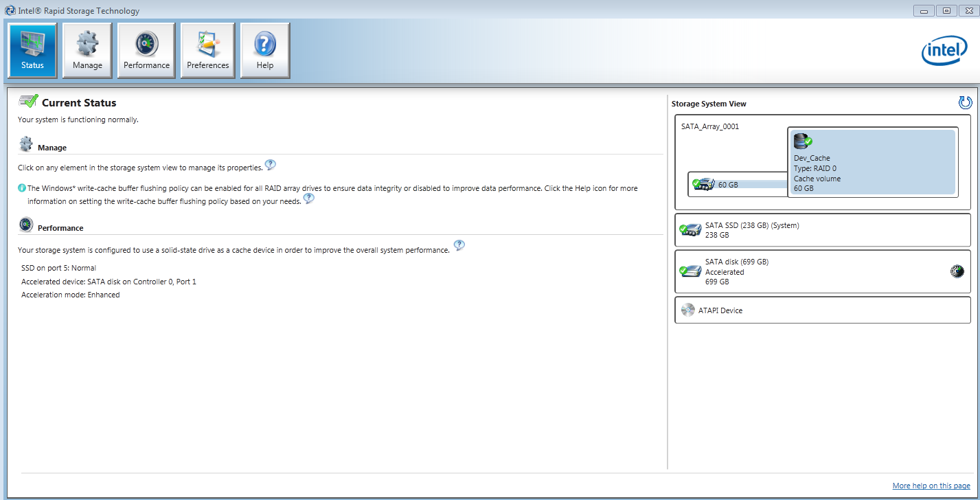Open help bubble after write-cache policy text
980x500 pixels.
pyautogui.click(x=309, y=198)
